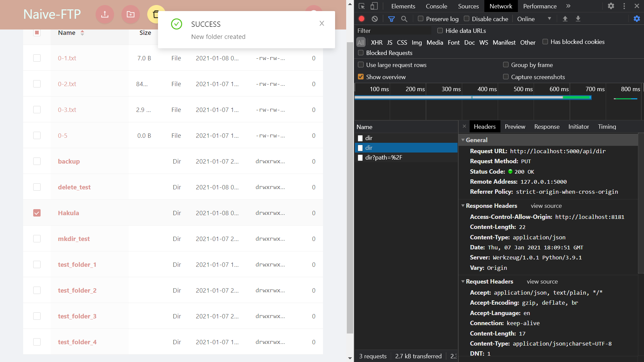Screen dimensions: 644x362
Task: Open DevTools settings gear
Action: point(611,6)
